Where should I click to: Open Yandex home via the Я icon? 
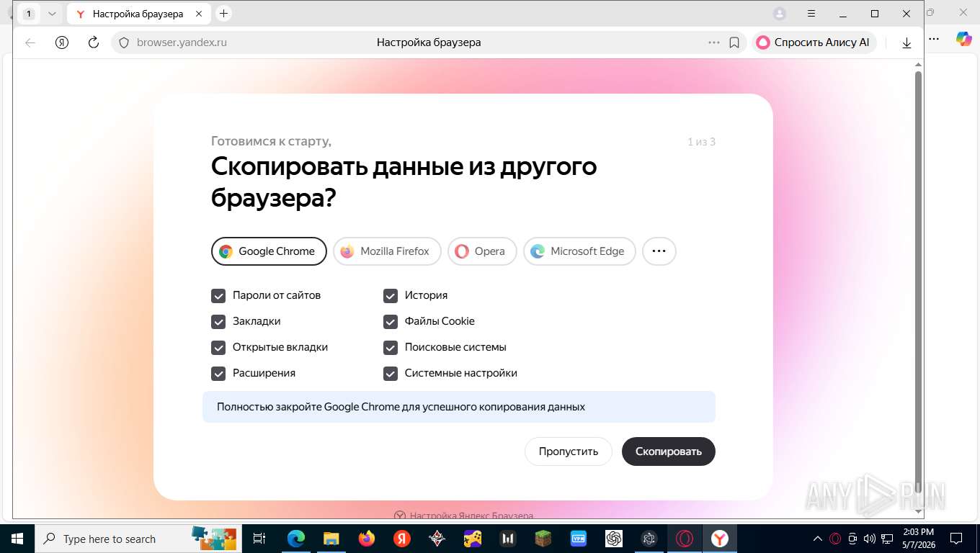62,42
